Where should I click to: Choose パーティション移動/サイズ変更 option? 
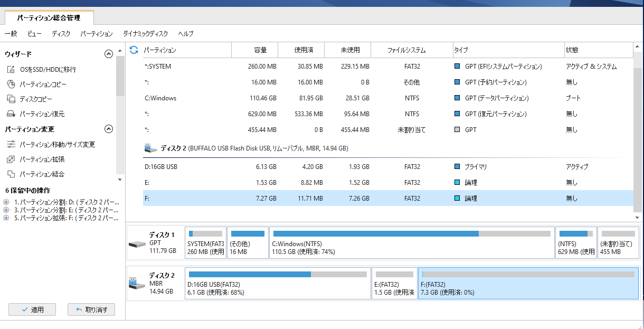(x=58, y=144)
